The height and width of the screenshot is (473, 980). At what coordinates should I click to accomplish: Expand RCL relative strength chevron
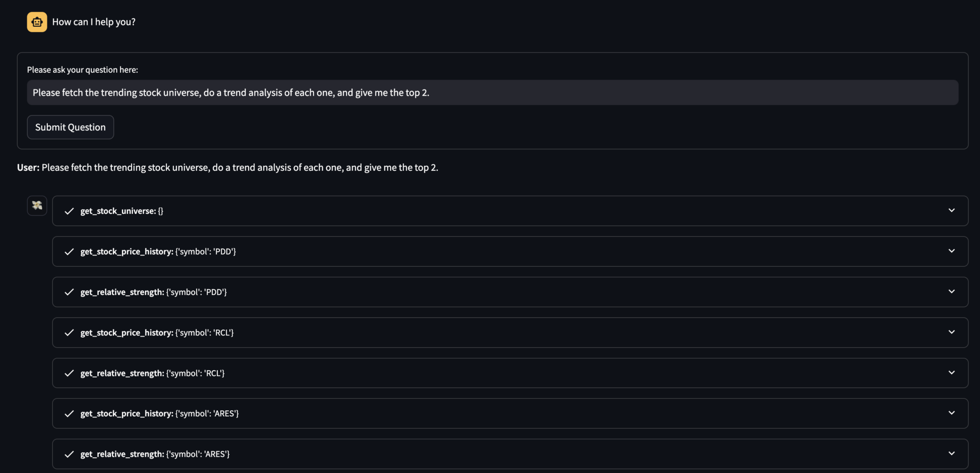[951, 373]
